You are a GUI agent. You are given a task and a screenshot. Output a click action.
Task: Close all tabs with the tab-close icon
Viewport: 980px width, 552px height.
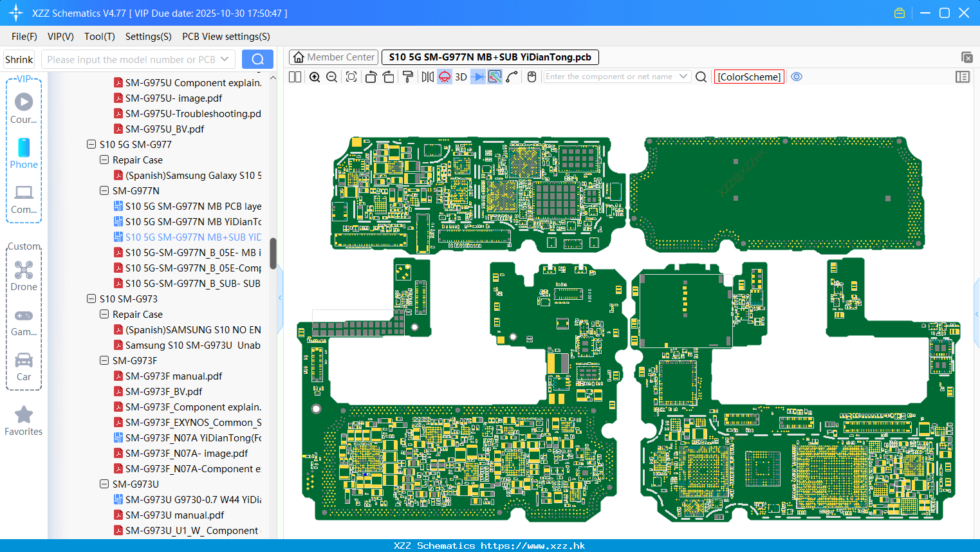click(x=966, y=57)
